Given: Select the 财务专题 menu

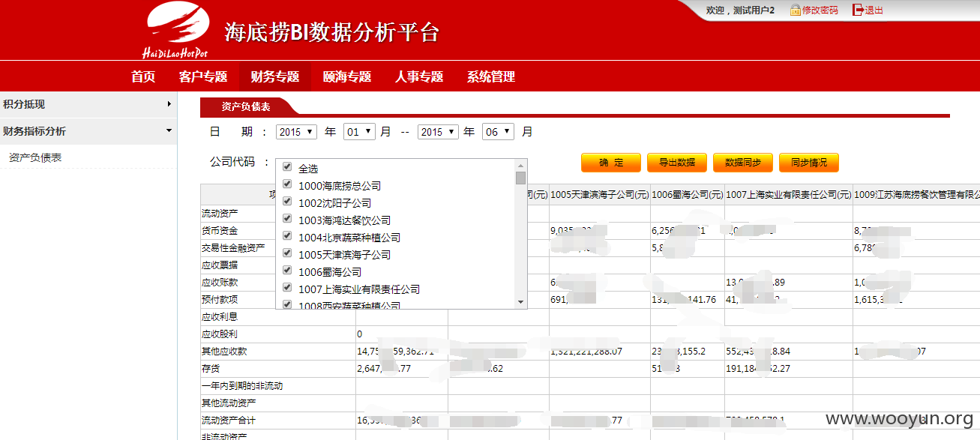Looking at the screenshot, I should (x=275, y=76).
